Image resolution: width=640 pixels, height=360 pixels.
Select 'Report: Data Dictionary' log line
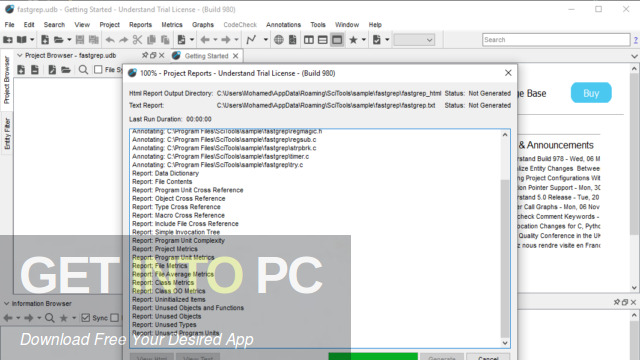165,173
